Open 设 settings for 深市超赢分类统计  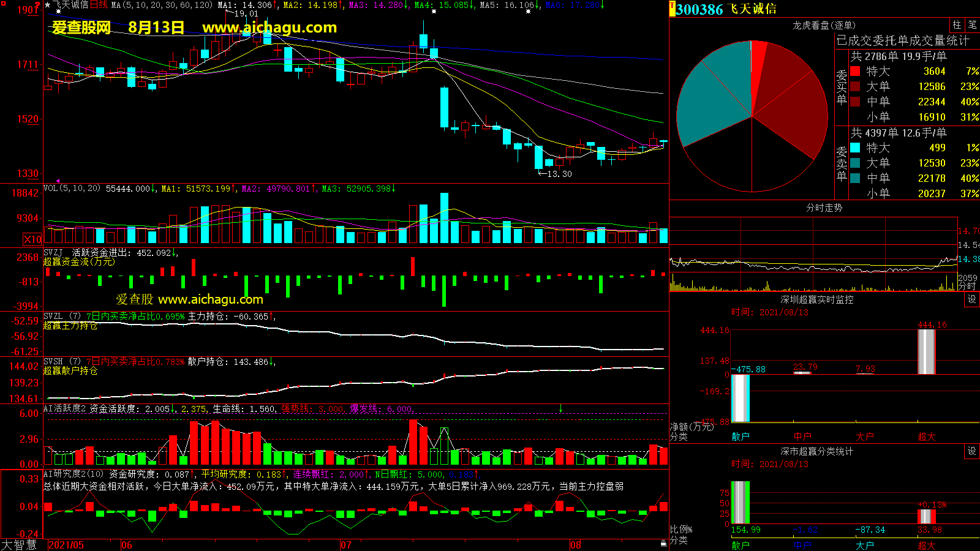click(x=972, y=451)
